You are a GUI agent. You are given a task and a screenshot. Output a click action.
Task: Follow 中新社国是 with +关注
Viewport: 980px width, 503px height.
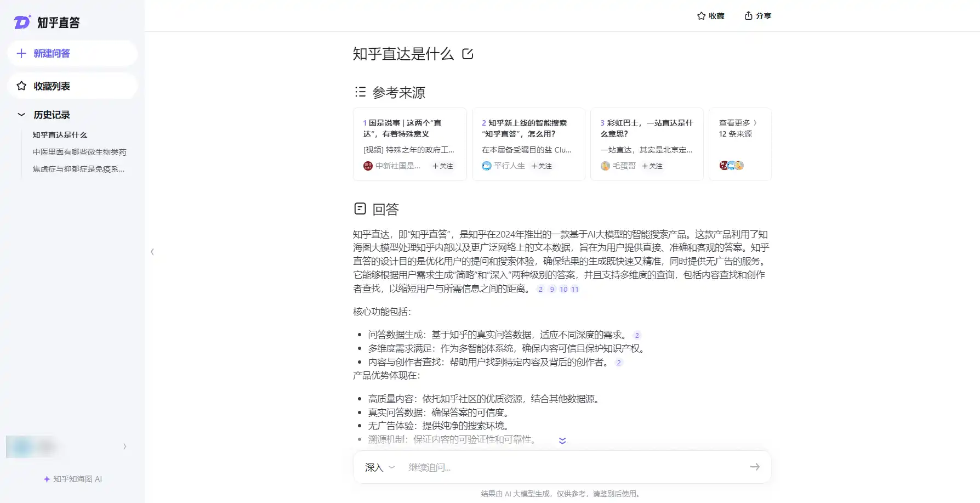coord(443,166)
